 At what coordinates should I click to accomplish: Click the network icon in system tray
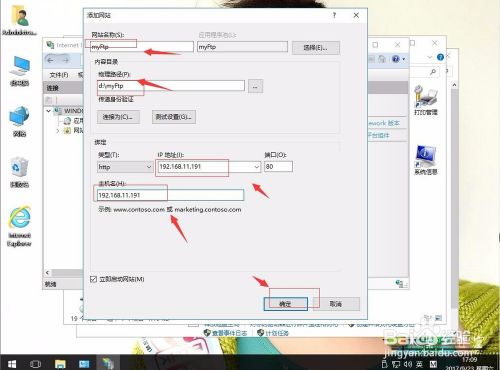[x=396, y=364]
